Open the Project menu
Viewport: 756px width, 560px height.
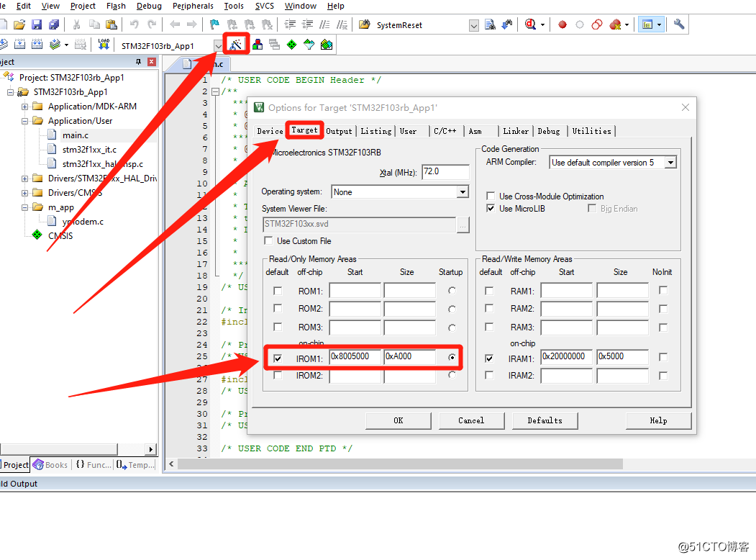point(83,6)
